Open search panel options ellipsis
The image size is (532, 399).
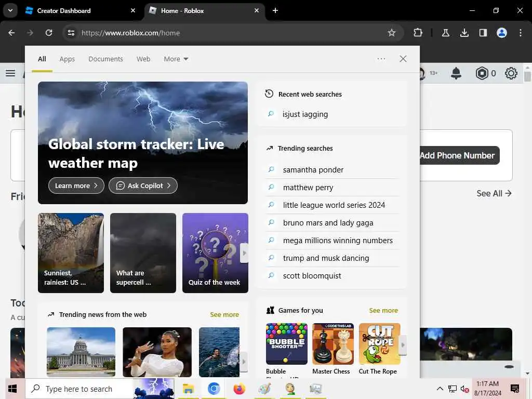click(x=381, y=59)
